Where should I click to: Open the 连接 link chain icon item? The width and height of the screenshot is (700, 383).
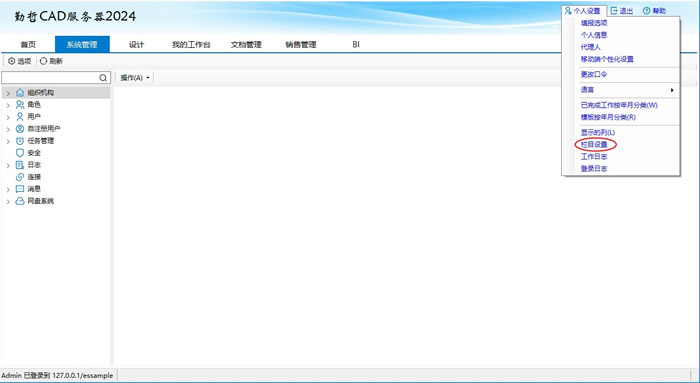pyautogui.click(x=20, y=177)
